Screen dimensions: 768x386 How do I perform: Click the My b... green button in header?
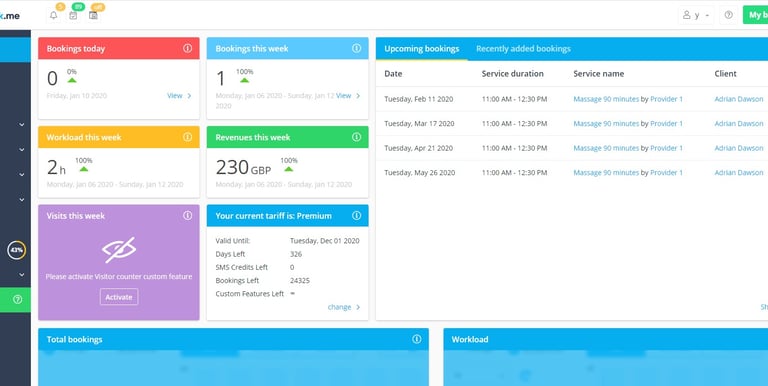[x=755, y=15]
